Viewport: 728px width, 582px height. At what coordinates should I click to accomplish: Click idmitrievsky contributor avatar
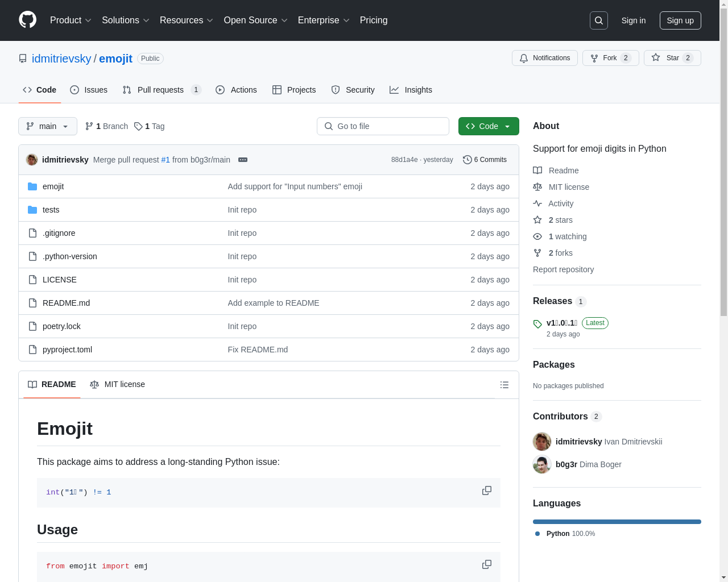pos(542,442)
